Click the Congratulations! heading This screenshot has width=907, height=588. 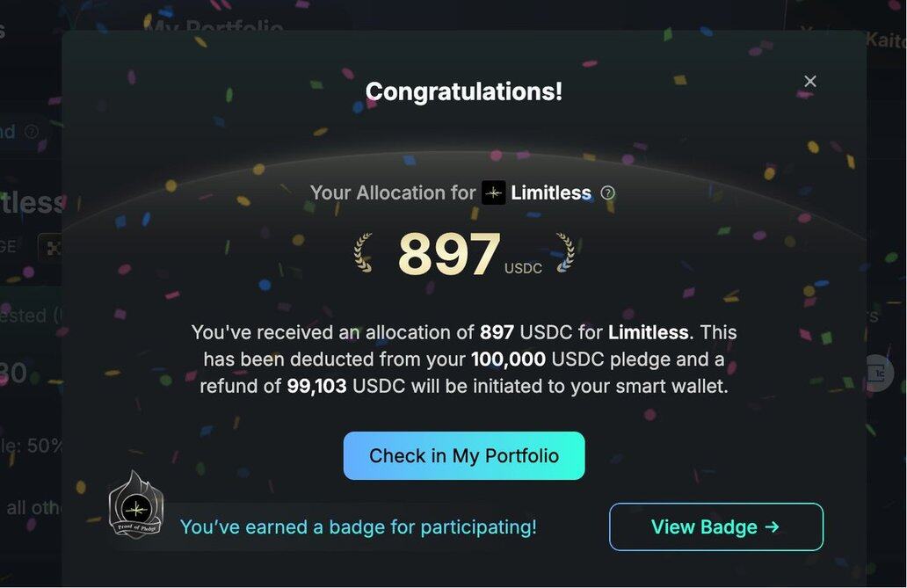coord(463,91)
